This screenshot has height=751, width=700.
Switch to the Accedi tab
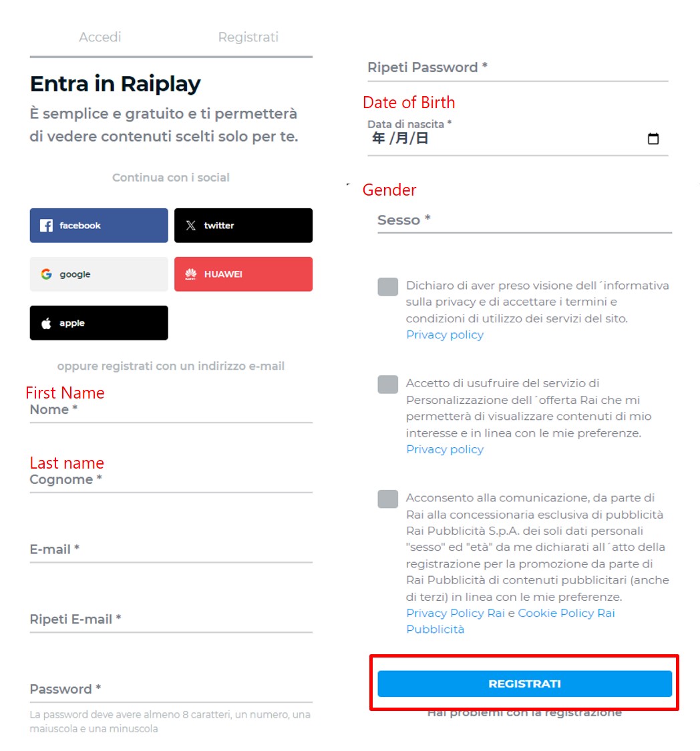(x=100, y=37)
